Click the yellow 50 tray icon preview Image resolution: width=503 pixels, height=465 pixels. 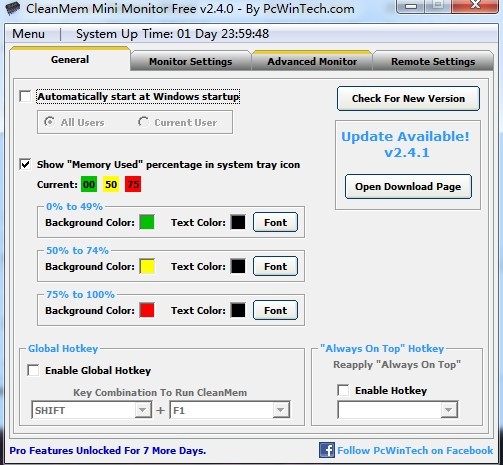point(111,184)
